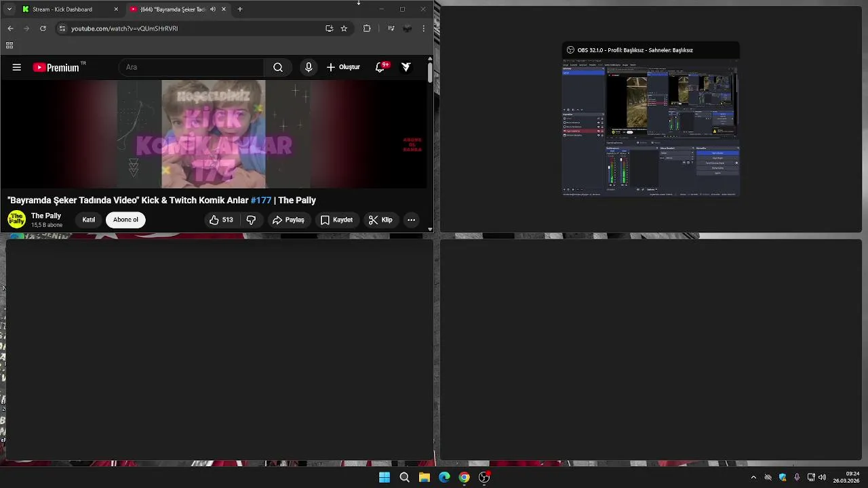The width and height of the screenshot is (868, 488).
Task: Click the Katıl join button
Action: pyautogui.click(x=89, y=220)
